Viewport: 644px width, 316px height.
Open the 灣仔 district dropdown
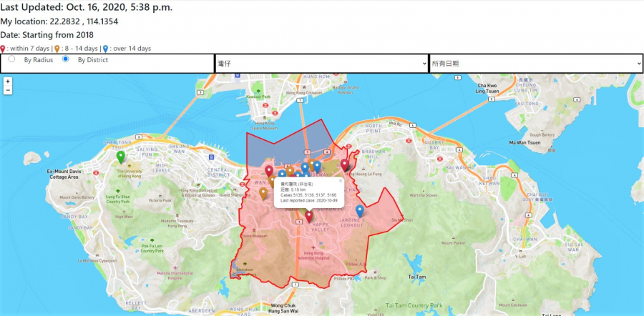(x=321, y=64)
